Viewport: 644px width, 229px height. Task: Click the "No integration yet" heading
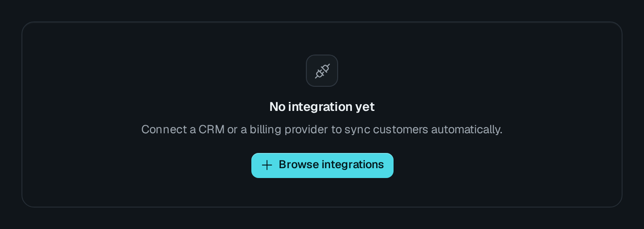coord(322,107)
